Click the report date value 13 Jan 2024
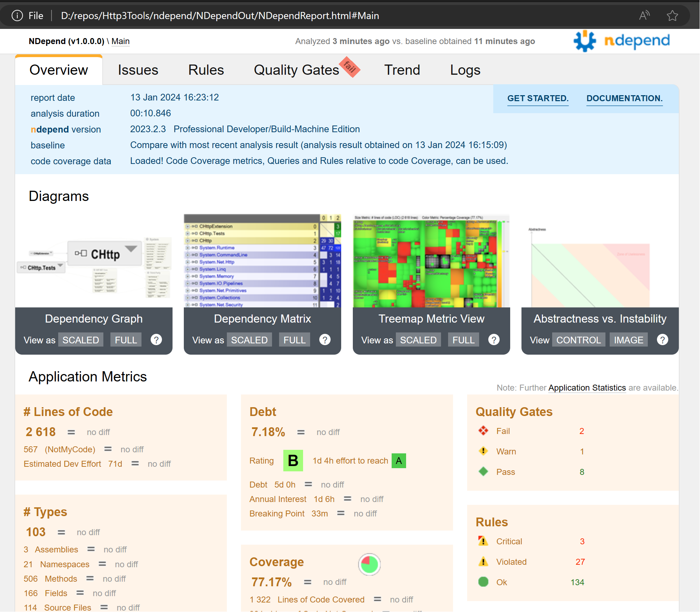The height and width of the screenshot is (612, 700). coord(175,97)
